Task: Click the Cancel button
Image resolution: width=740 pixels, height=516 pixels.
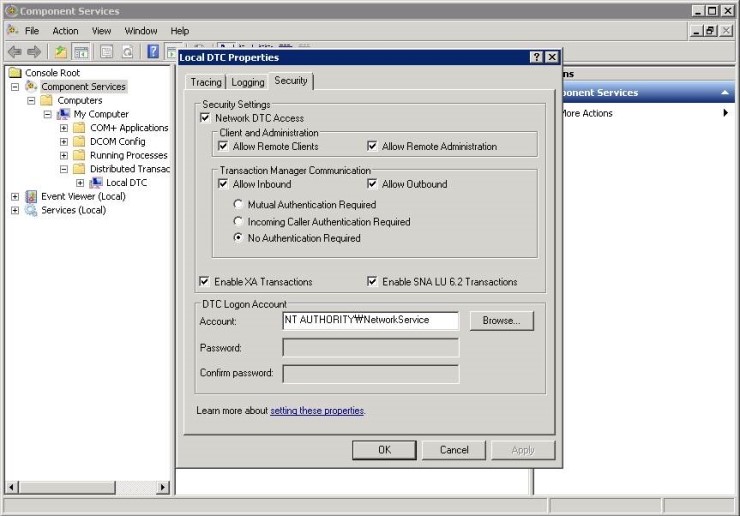Action: click(x=454, y=450)
